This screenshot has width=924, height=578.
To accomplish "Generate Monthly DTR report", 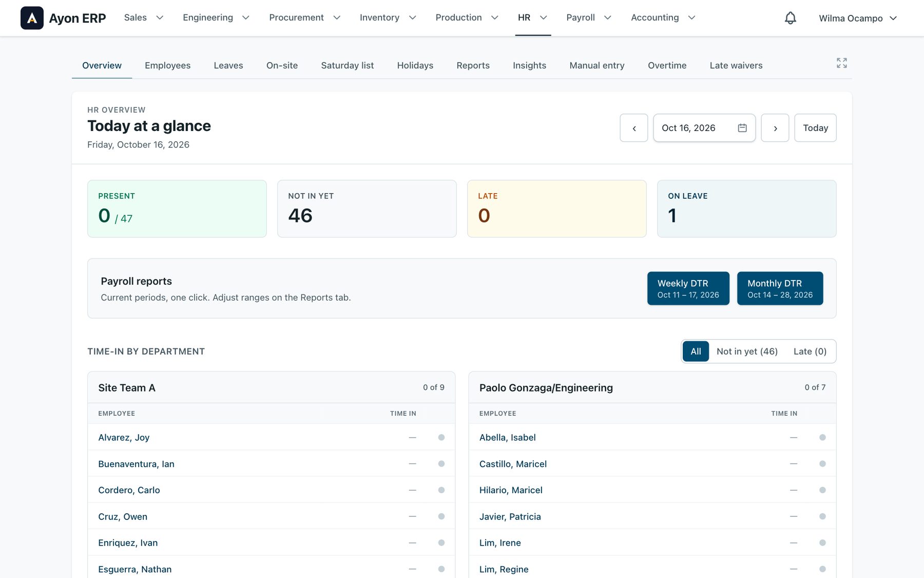I will click(x=780, y=288).
